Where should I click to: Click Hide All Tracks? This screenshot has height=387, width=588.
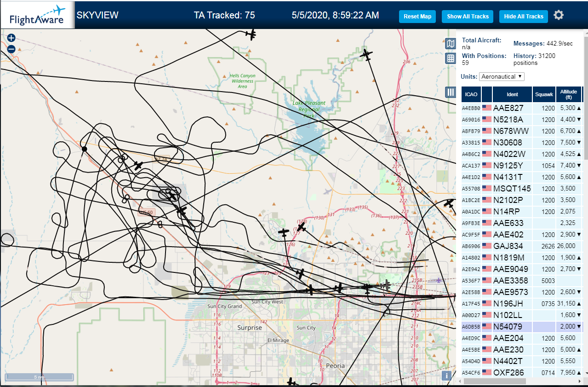(x=524, y=16)
